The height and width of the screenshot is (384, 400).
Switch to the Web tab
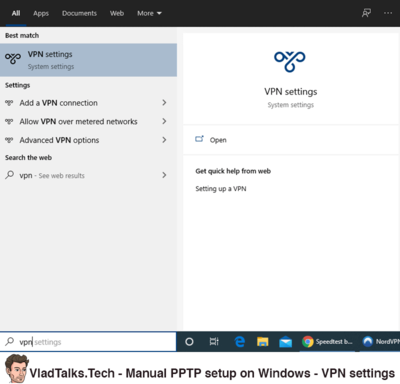tap(117, 13)
